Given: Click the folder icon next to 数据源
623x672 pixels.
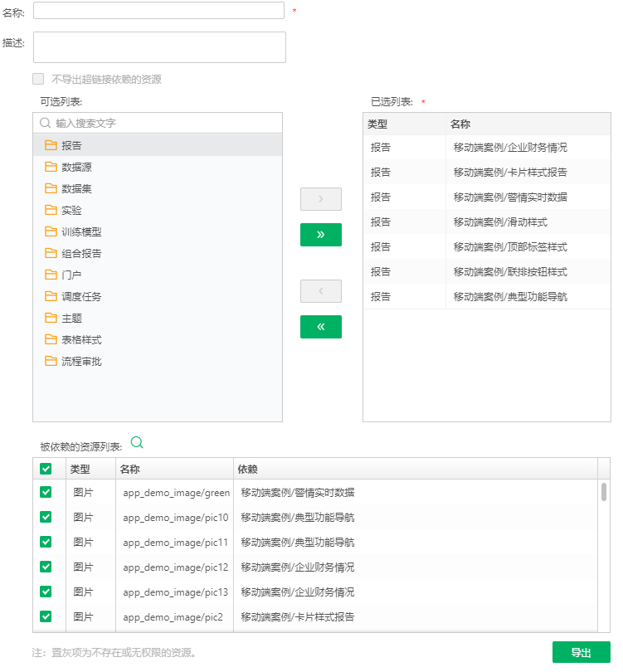Looking at the screenshot, I should 51,166.
